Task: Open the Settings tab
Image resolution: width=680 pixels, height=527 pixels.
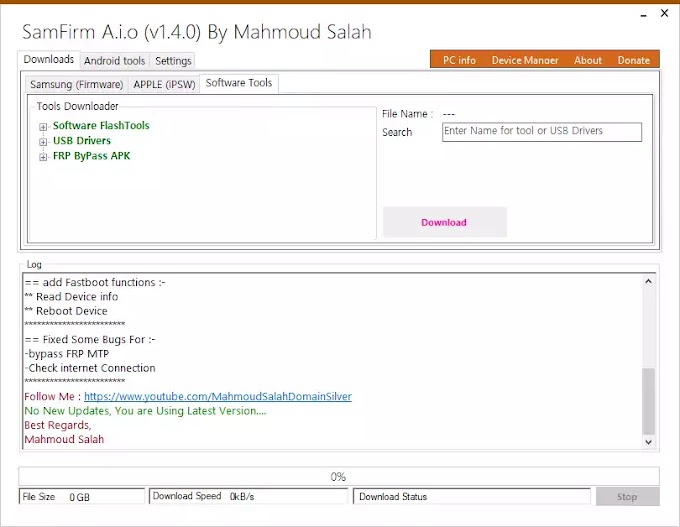Action: click(x=173, y=61)
